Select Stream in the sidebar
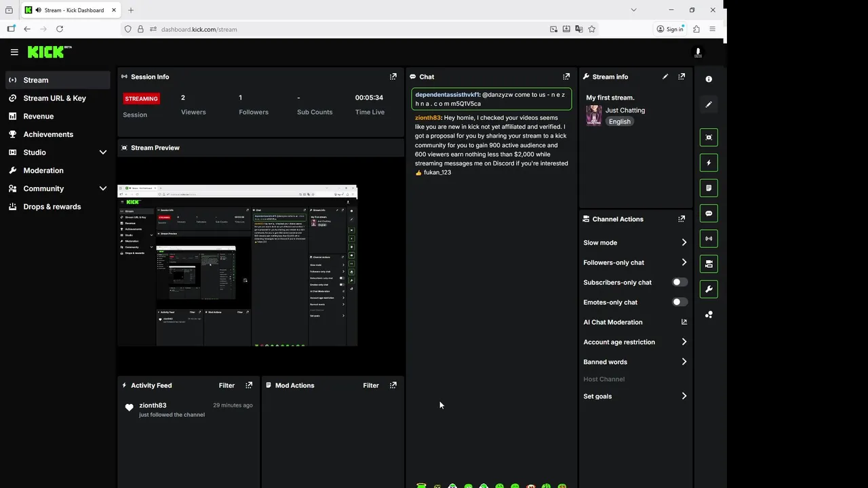Image resolution: width=868 pixels, height=488 pixels. coord(58,80)
